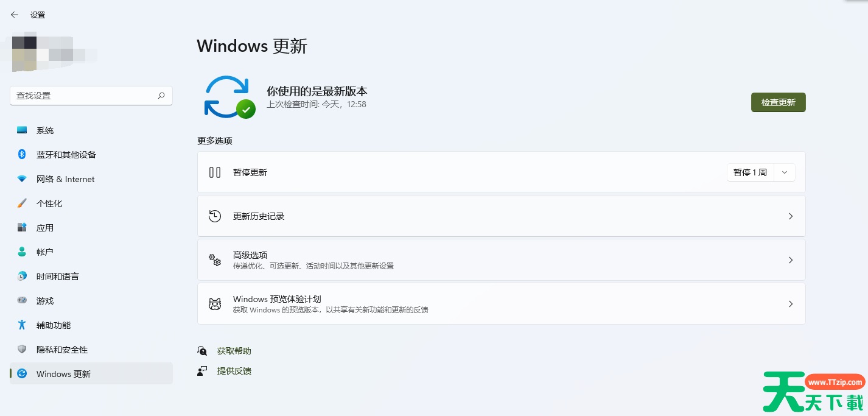
Task: Open the 帐户 section
Action: pos(91,252)
